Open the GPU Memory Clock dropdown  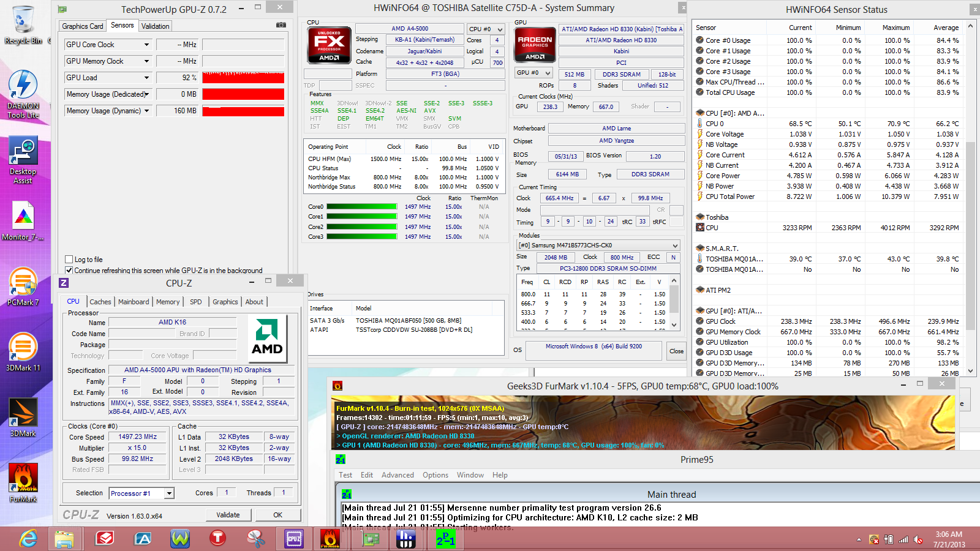pos(146,61)
